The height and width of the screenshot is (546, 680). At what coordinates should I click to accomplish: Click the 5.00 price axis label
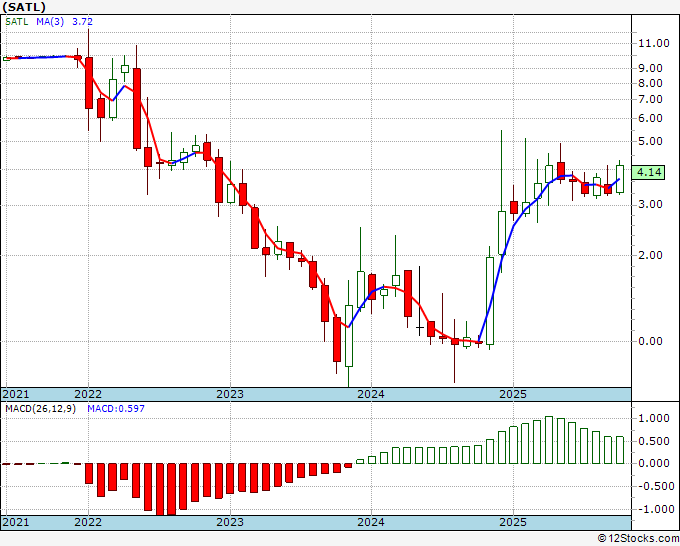pos(650,141)
